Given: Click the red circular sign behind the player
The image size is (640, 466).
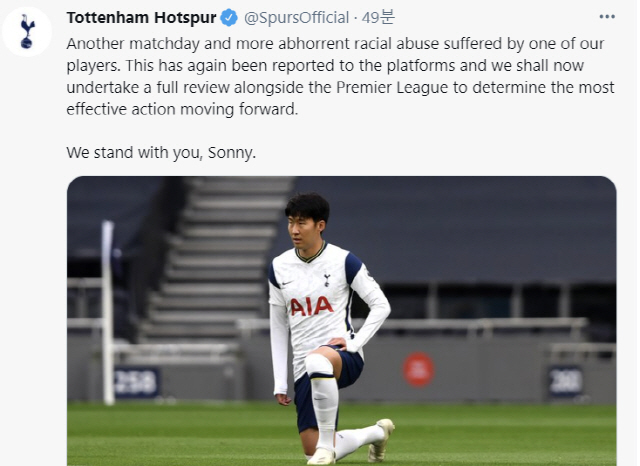Looking at the screenshot, I should pos(418,370).
